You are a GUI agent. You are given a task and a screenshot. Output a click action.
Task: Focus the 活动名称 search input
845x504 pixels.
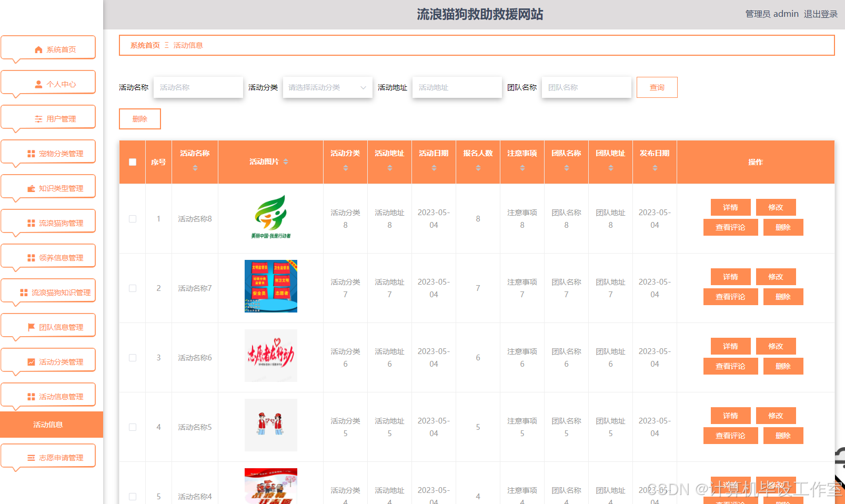coord(198,87)
